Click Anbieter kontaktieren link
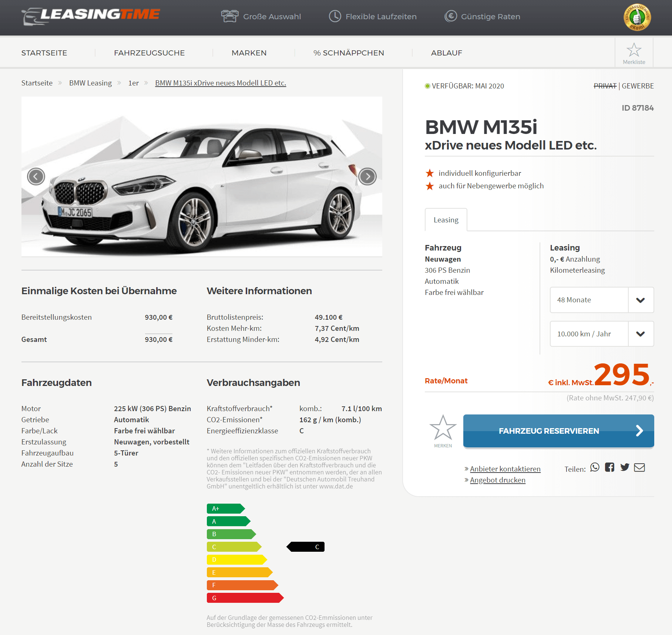Viewport: 672px width, 635px height. pyautogui.click(x=505, y=469)
